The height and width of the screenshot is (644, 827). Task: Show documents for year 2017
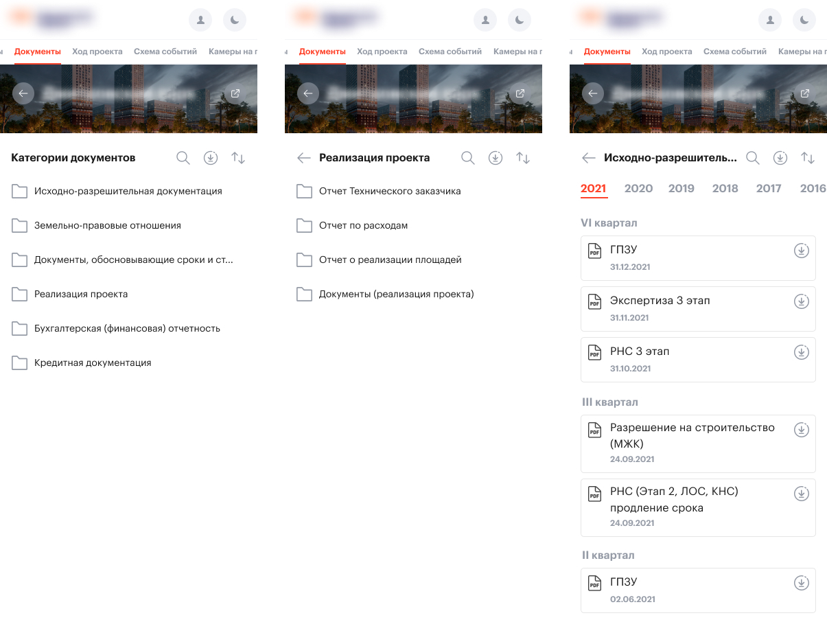point(769,189)
